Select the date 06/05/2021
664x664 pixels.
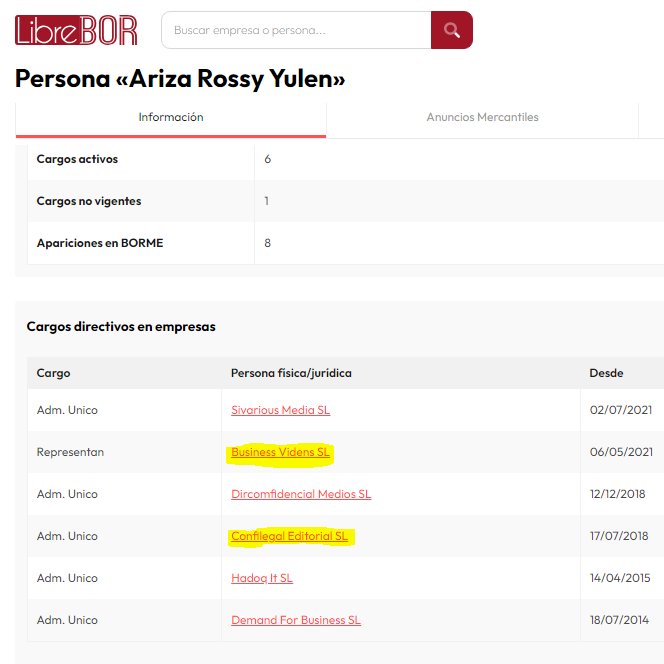pyautogui.click(x=621, y=452)
